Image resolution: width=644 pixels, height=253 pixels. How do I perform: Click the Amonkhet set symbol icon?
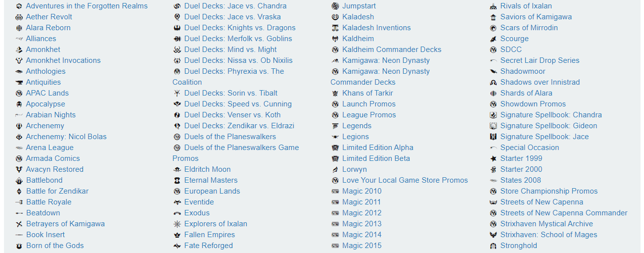[19, 50]
